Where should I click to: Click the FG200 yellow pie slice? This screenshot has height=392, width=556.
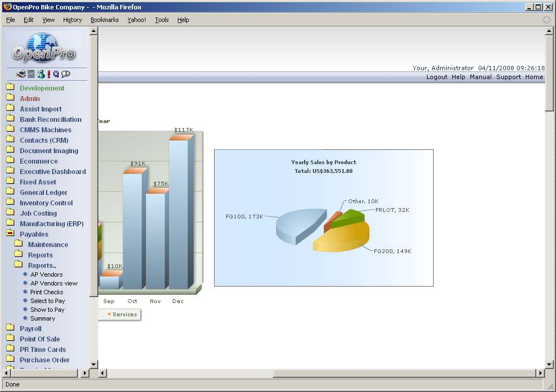point(340,239)
